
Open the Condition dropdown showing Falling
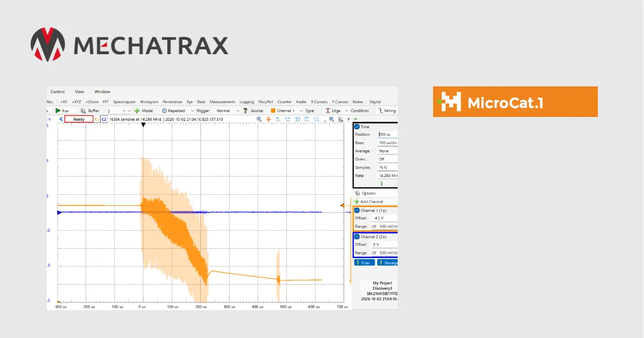(387, 111)
